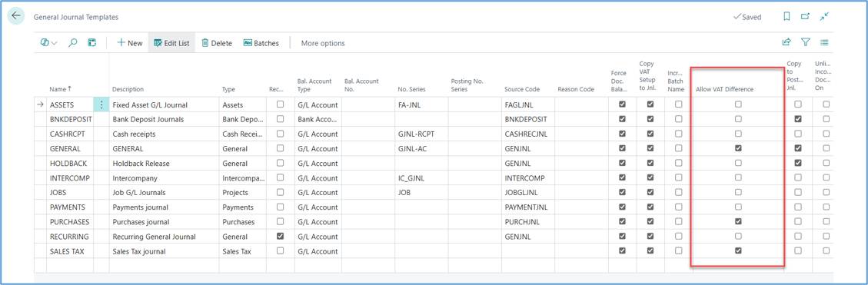Click the Posting No. Series column header
Viewport: 868px width, 285px height.
(x=467, y=85)
